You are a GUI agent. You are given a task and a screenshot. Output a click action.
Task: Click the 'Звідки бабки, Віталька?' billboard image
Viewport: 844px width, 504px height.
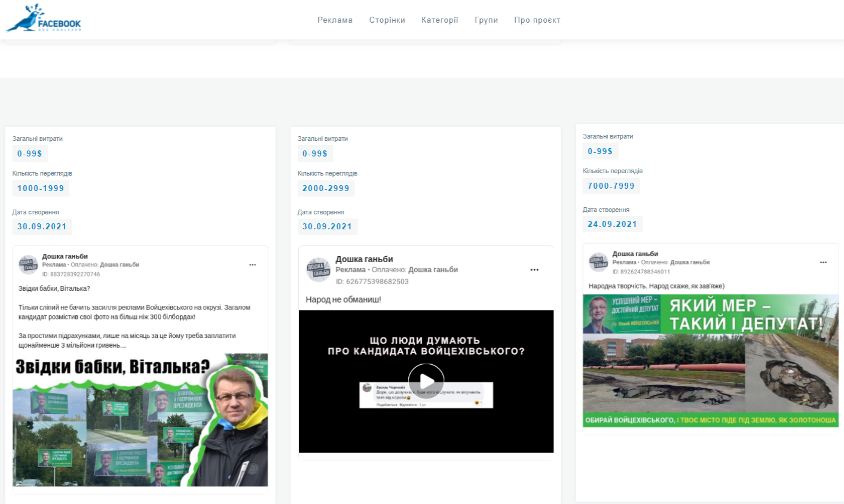(x=140, y=420)
